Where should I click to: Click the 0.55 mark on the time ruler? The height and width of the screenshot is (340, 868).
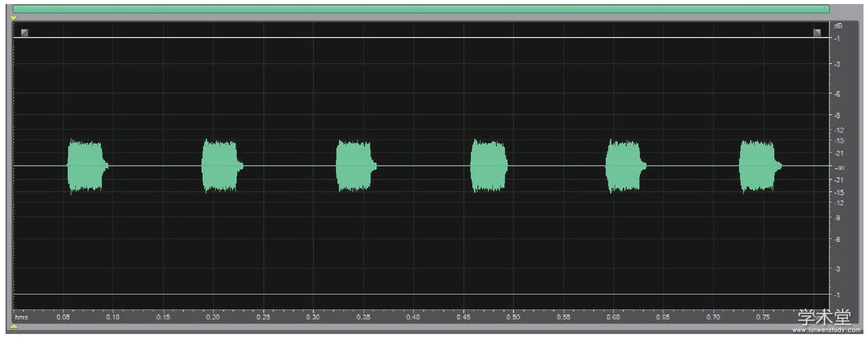[563, 317]
